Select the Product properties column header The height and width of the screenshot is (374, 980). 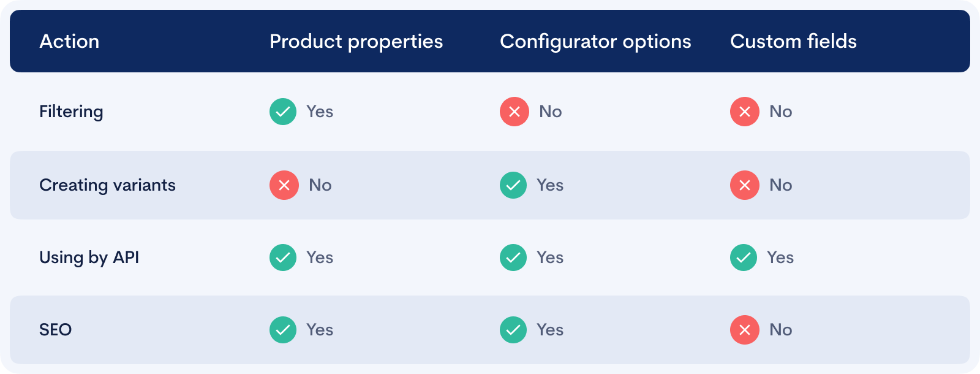[356, 42]
